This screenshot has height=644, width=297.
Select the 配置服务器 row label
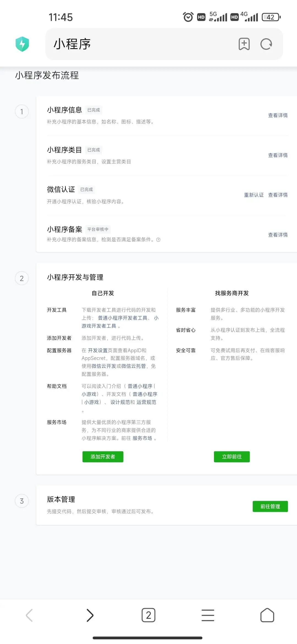(x=59, y=350)
